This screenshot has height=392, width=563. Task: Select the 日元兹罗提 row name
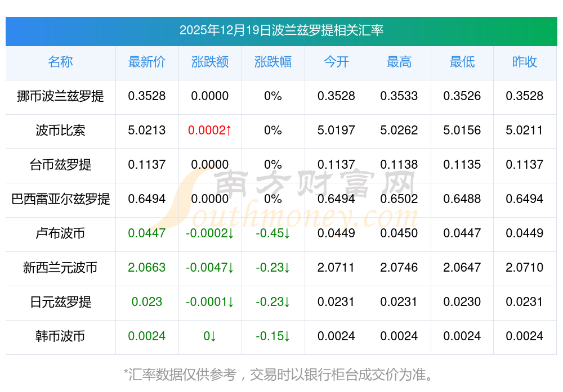pyautogui.click(x=60, y=301)
